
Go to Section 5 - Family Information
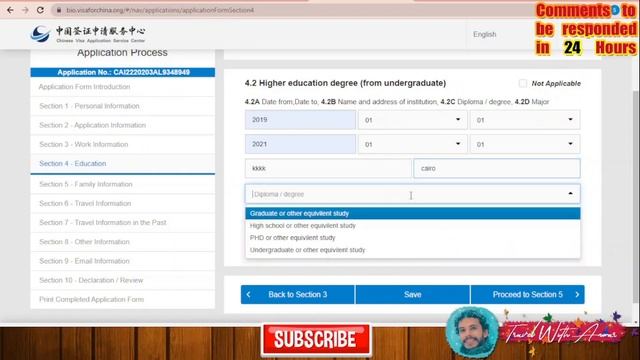click(122, 184)
